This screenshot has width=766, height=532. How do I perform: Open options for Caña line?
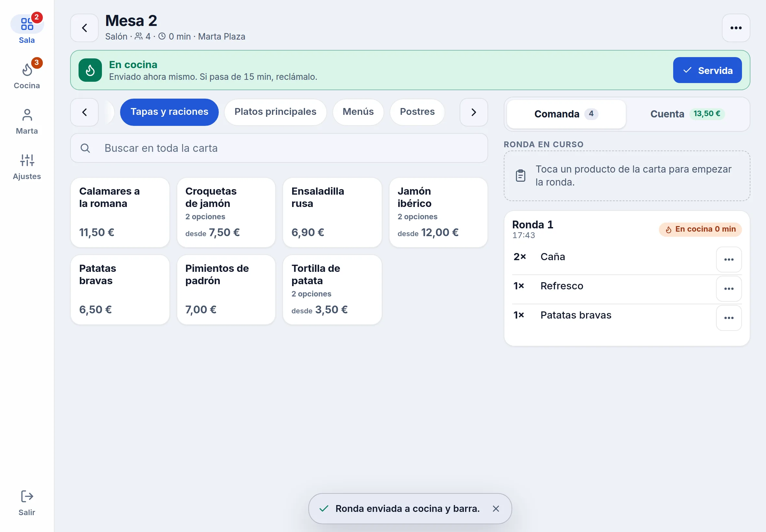[x=729, y=259]
